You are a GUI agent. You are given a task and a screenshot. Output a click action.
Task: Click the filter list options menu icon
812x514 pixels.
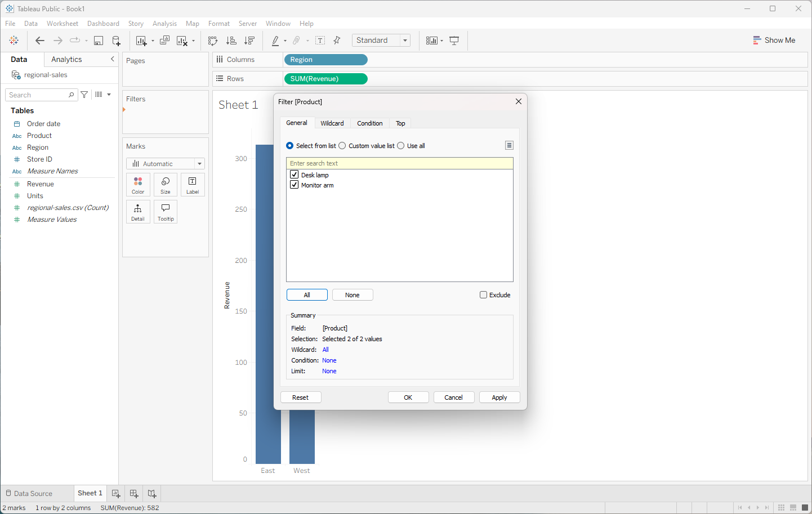point(509,145)
